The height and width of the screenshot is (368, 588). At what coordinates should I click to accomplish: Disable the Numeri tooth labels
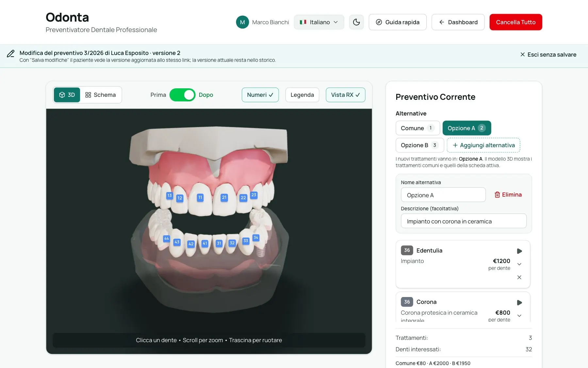click(260, 95)
